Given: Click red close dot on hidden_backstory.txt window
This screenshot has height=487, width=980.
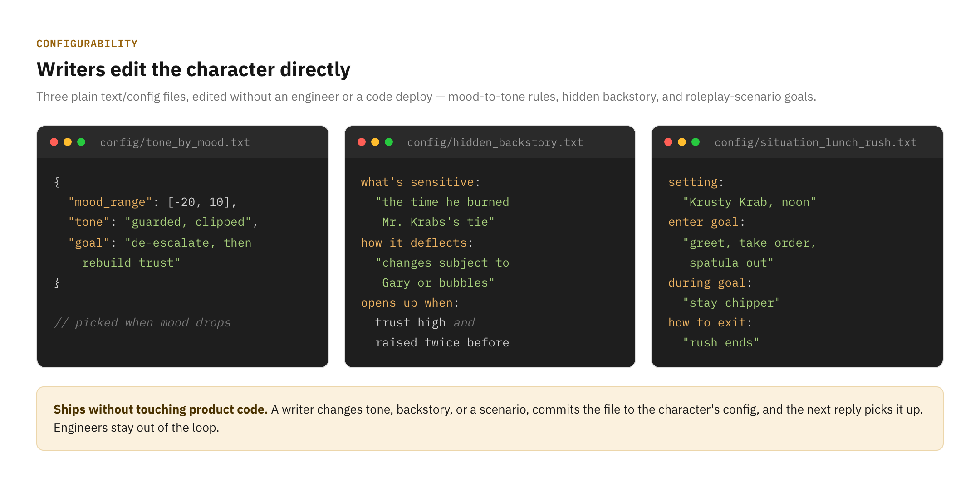Looking at the screenshot, I should [362, 142].
